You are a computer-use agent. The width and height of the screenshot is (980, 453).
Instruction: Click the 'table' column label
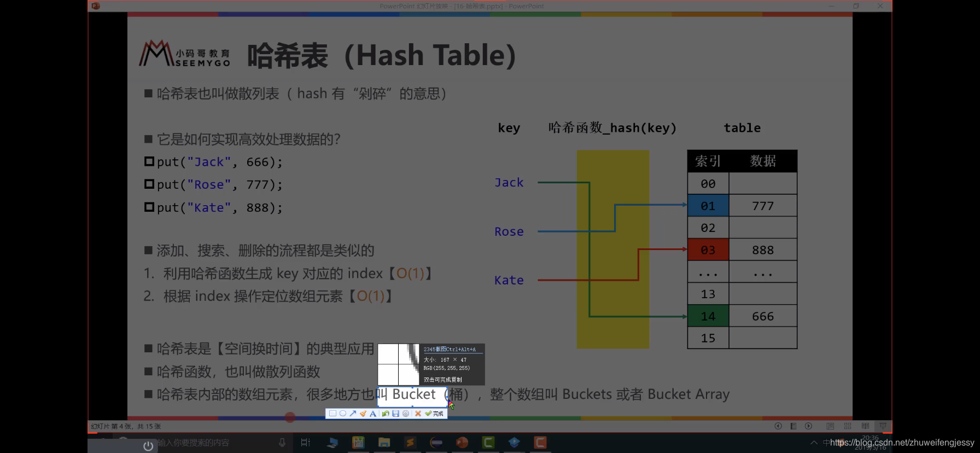(x=742, y=128)
